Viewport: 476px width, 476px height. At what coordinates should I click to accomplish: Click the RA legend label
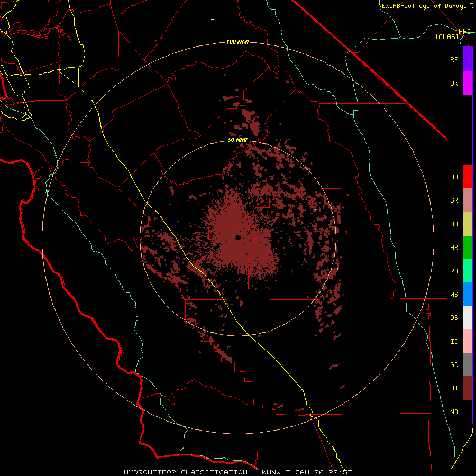pos(454,271)
